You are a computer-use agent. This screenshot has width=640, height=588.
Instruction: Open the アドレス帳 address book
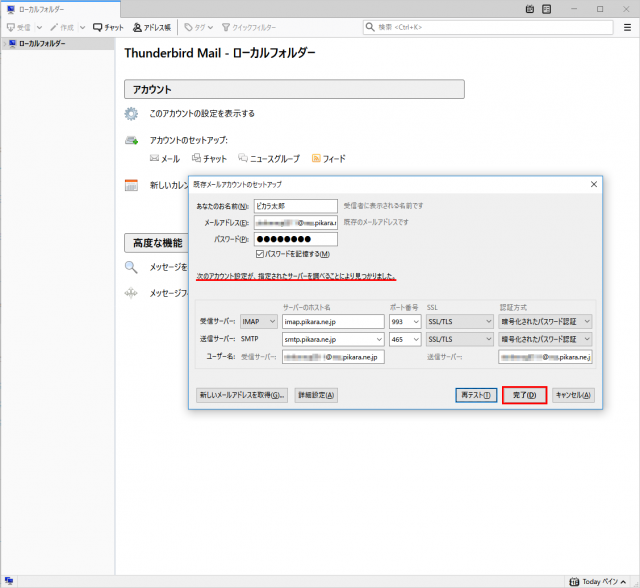tap(152, 27)
